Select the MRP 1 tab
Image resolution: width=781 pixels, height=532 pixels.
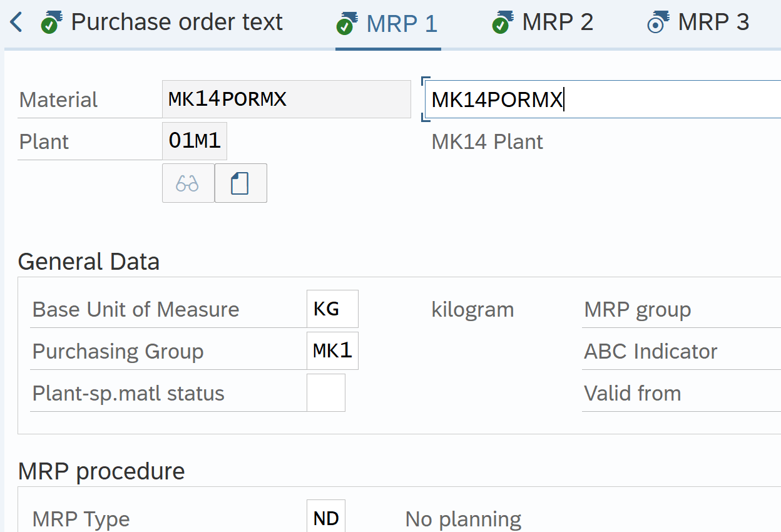tap(402, 24)
